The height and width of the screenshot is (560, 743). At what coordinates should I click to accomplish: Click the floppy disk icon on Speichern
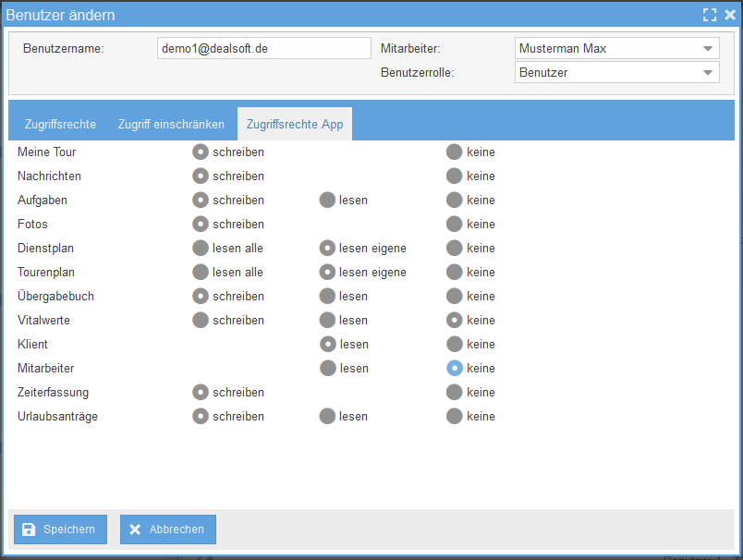click(x=28, y=530)
